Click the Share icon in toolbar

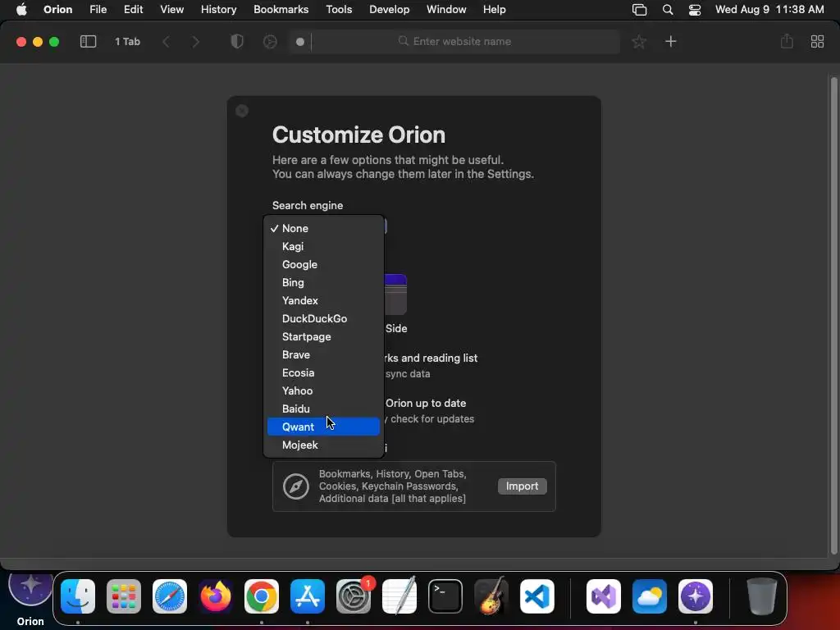coord(787,41)
